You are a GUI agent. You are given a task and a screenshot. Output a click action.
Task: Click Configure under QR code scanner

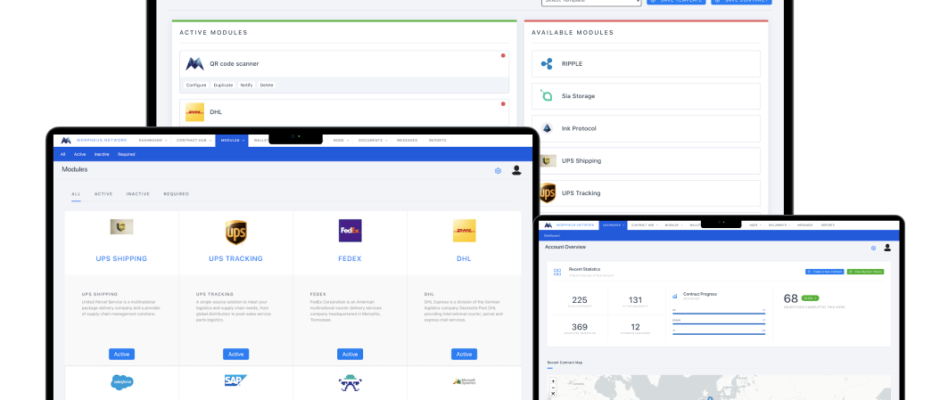(196, 85)
